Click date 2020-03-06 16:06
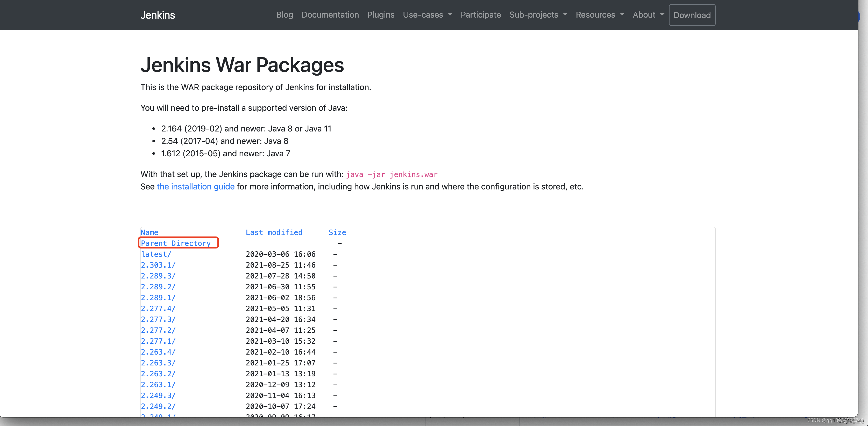This screenshot has width=868, height=426. click(280, 254)
